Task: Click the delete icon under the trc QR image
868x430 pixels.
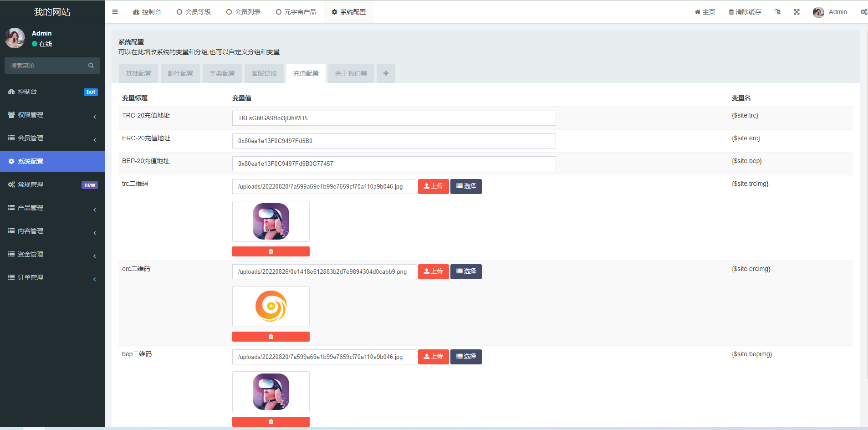Action: pyautogui.click(x=271, y=251)
